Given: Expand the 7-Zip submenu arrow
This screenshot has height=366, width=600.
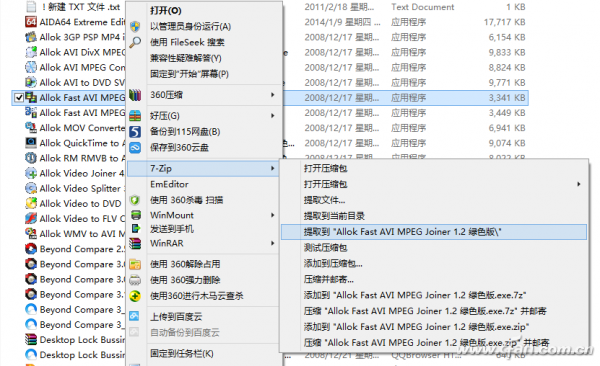Looking at the screenshot, I should [x=272, y=168].
